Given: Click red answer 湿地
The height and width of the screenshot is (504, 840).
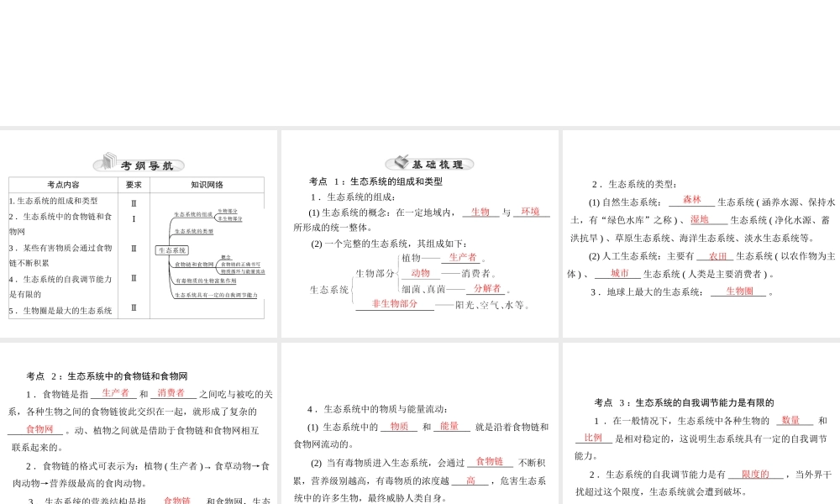Looking at the screenshot, I should point(700,219).
